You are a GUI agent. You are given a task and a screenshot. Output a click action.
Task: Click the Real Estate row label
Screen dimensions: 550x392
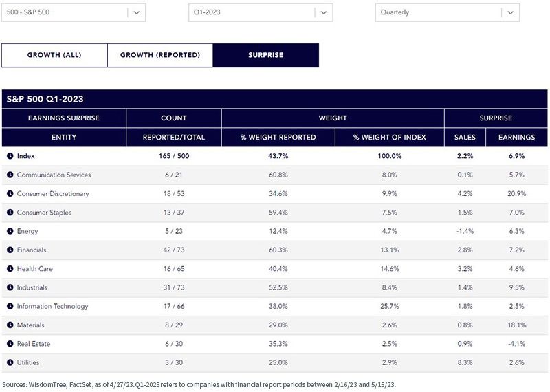(34, 344)
